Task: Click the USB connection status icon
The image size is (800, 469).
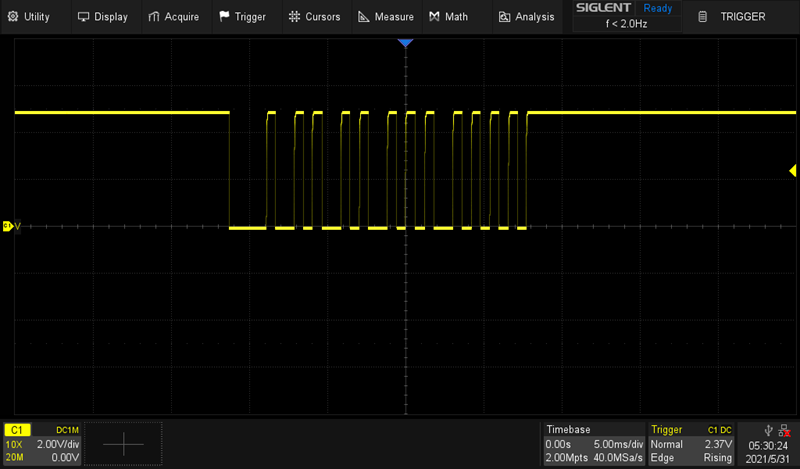Action: click(x=766, y=429)
